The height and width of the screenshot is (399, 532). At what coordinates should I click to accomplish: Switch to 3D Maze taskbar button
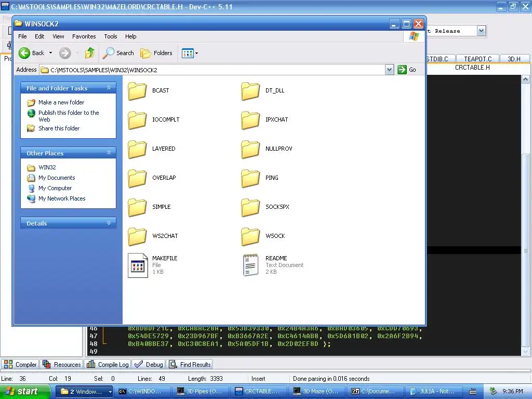click(317, 392)
